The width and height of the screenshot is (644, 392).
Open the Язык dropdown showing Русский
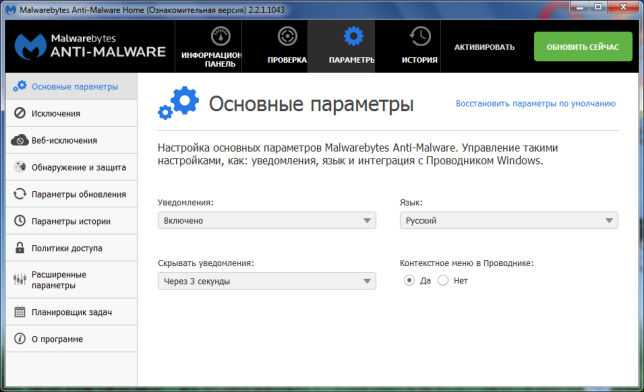(509, 221)
